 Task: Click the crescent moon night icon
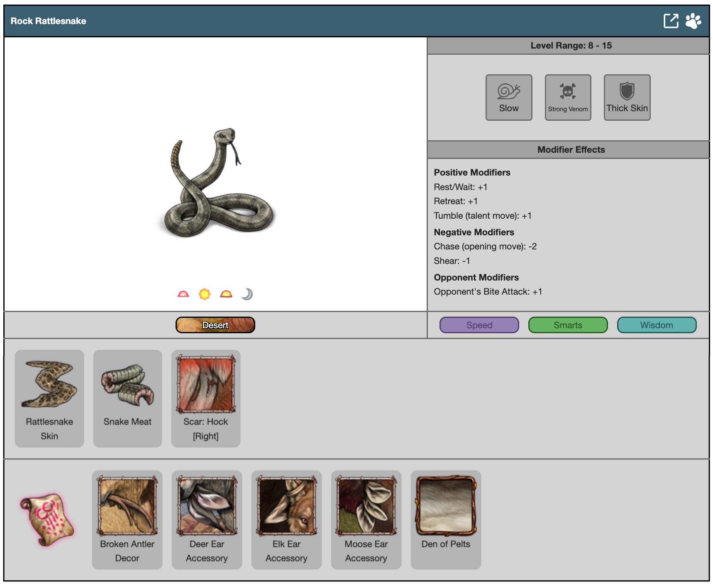[247, 294]
